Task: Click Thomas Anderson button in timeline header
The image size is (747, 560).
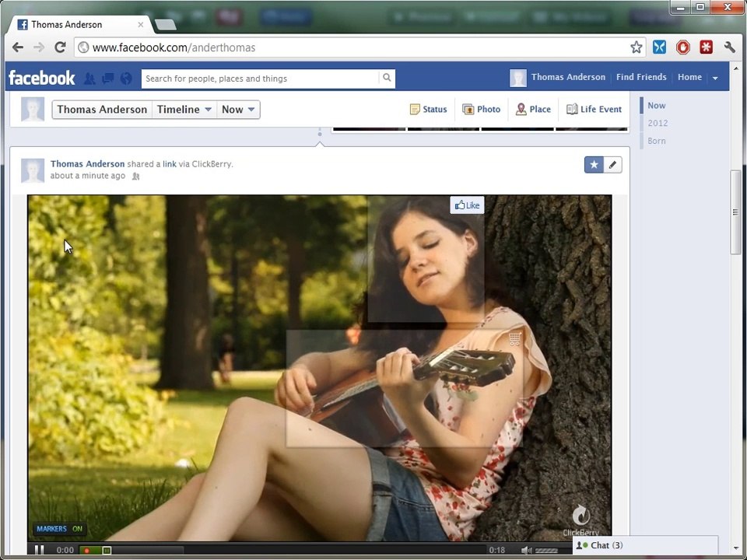Action: pos(102,110)
